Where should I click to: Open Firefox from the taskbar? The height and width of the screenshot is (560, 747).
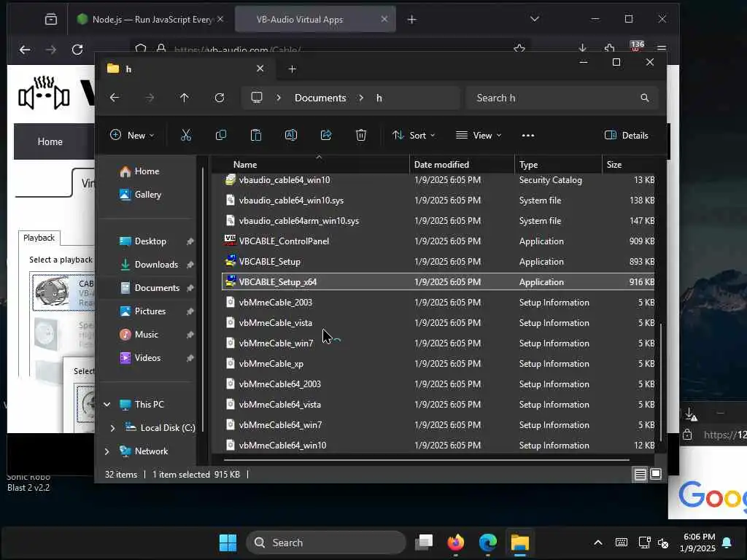tap(456, 542)
